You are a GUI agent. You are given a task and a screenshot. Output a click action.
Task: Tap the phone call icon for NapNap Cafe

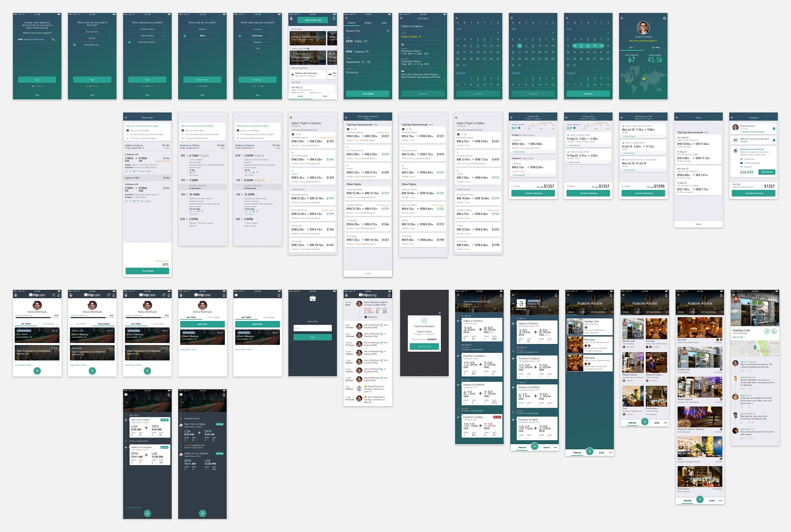point(774,331)
